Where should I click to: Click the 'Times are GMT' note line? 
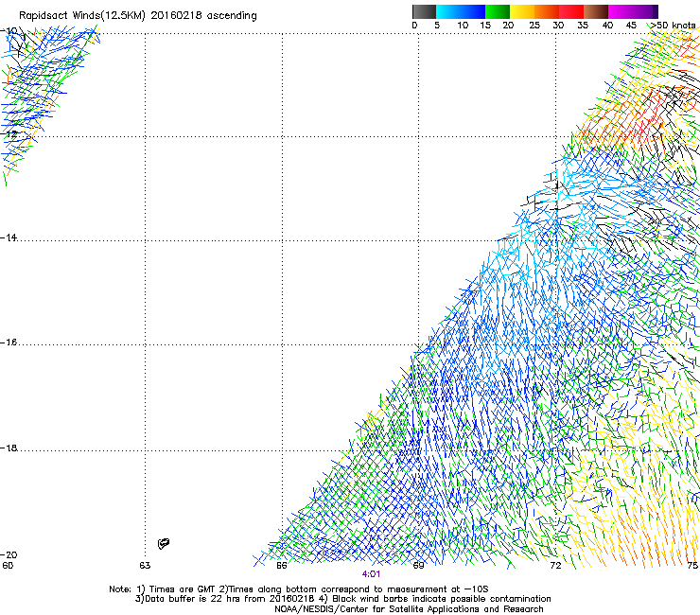click(x=299, y=589)
